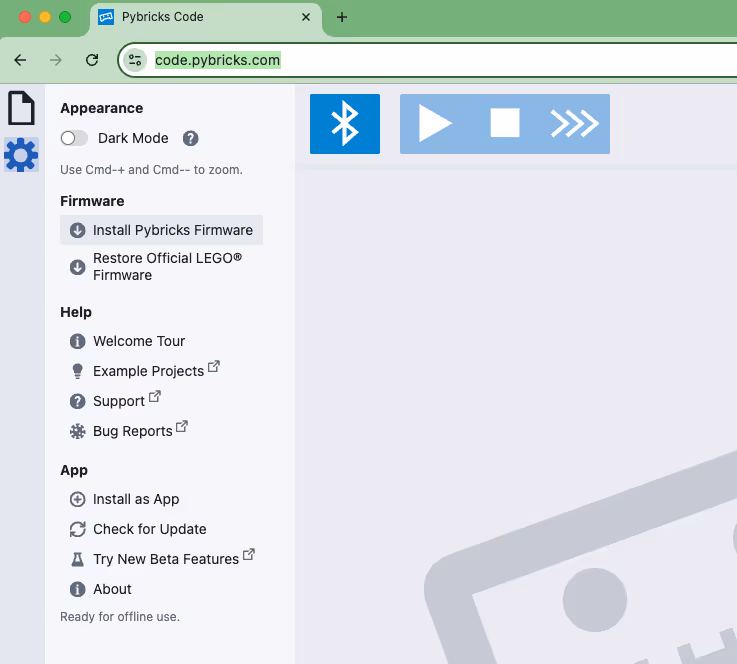Open Try New Beta Features link

[166, 559]
